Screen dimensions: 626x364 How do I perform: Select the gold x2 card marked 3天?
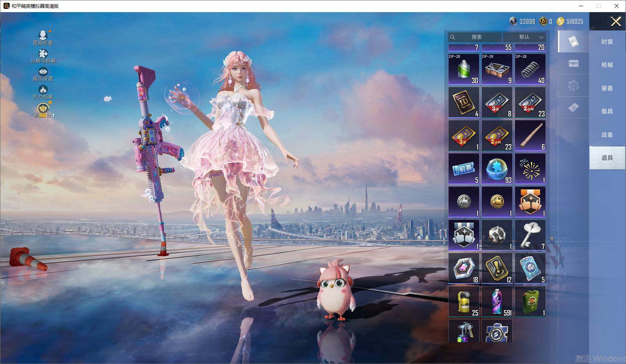pos(464,136)
